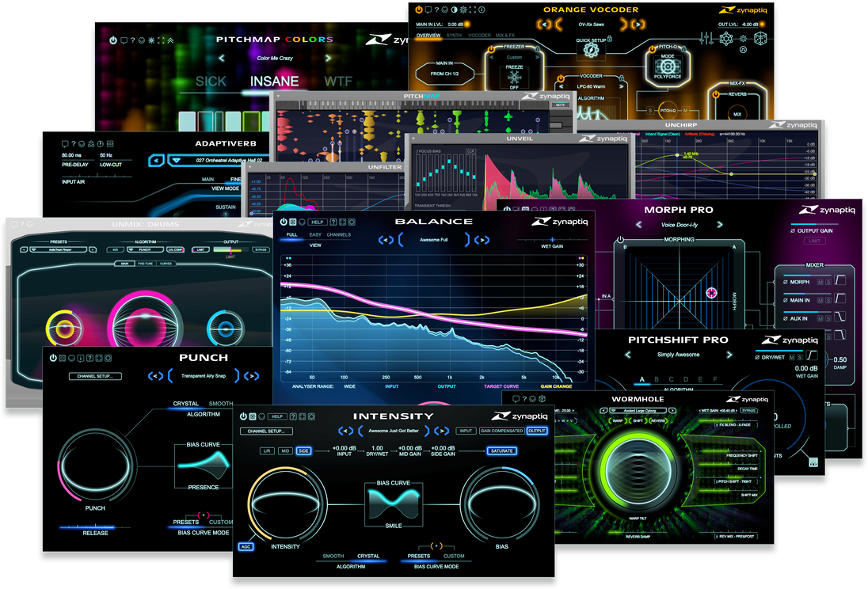Viewport: 868px width, 589px height.
Task: Click the power icon on Pitchmap Colors
Action: pyautogui.click(x=113, y=40)
